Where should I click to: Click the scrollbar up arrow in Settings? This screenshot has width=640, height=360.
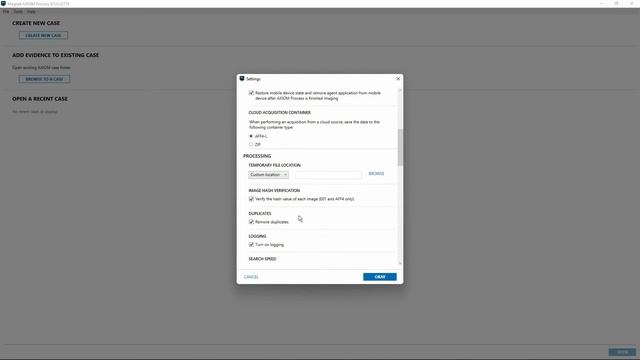[x=400, y=90]
